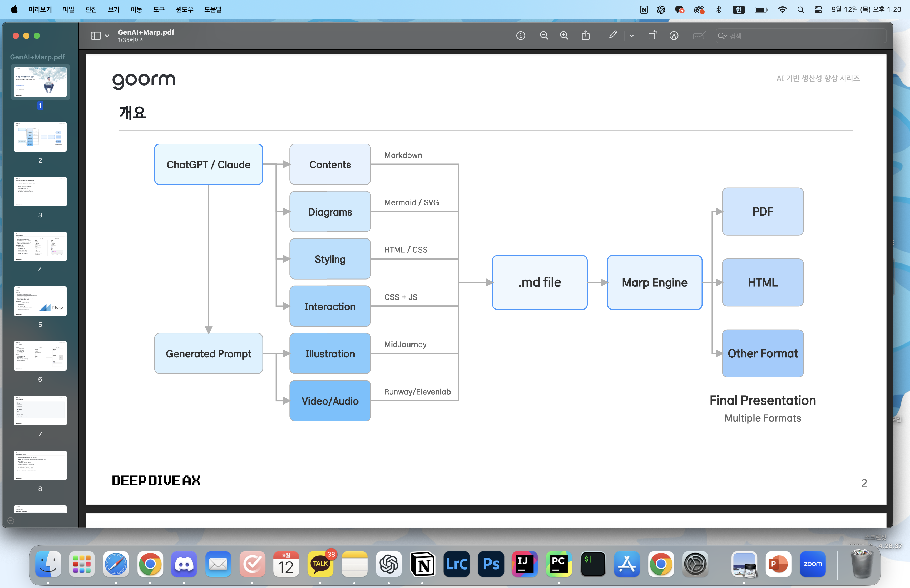Screen dimensions: 910x588
Task: Open the highlight color dropdown arrow
Action: pyautogui.click(x=632, y=36)
